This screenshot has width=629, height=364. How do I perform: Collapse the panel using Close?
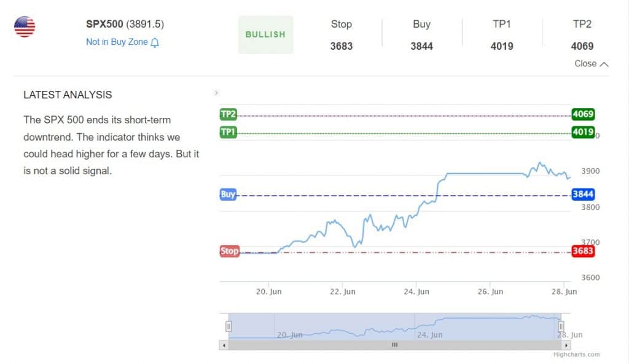592,64
